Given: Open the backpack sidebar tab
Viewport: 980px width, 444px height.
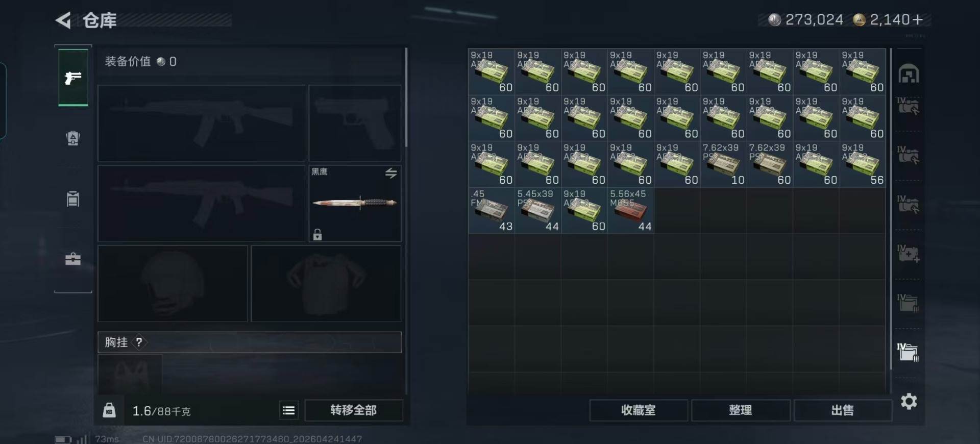Looking at the screenshot, I should 73,199.
